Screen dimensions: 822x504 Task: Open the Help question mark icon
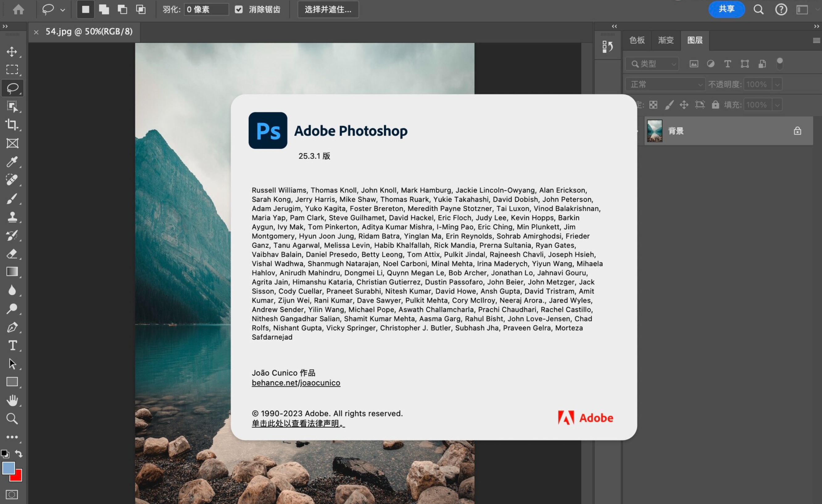(781, 9)
